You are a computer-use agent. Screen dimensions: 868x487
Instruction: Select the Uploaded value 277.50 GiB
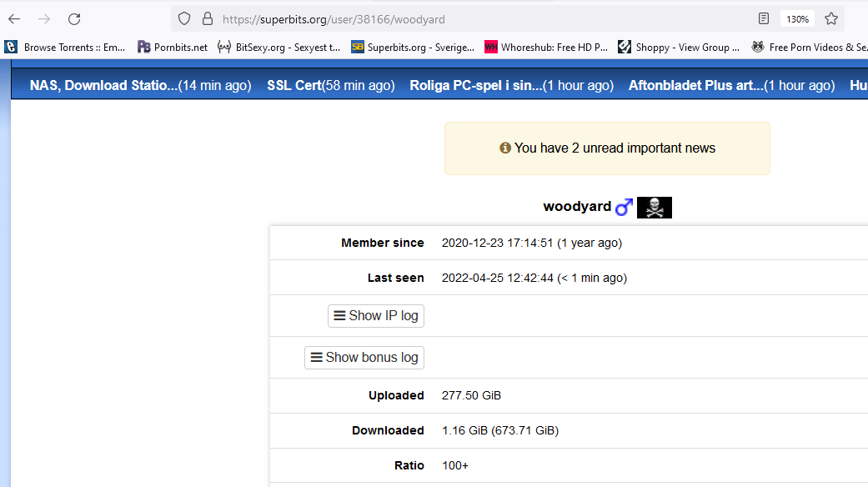[x=471, y=395]
